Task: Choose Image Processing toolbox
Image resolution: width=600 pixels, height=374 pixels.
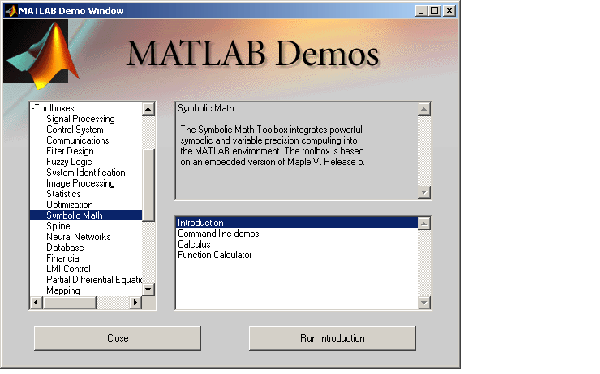Action: (x=80, y=183)
